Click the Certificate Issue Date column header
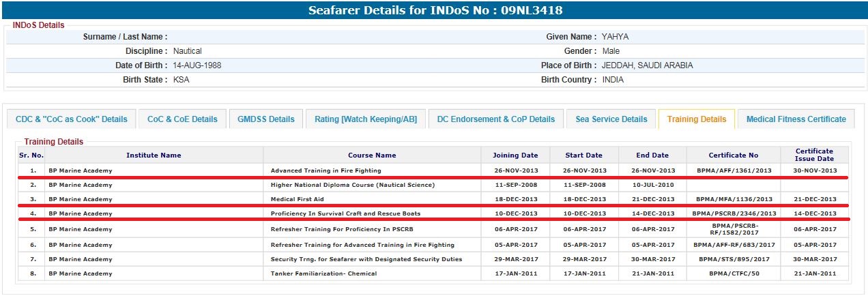868x298 pixels. tap(814, 155)
